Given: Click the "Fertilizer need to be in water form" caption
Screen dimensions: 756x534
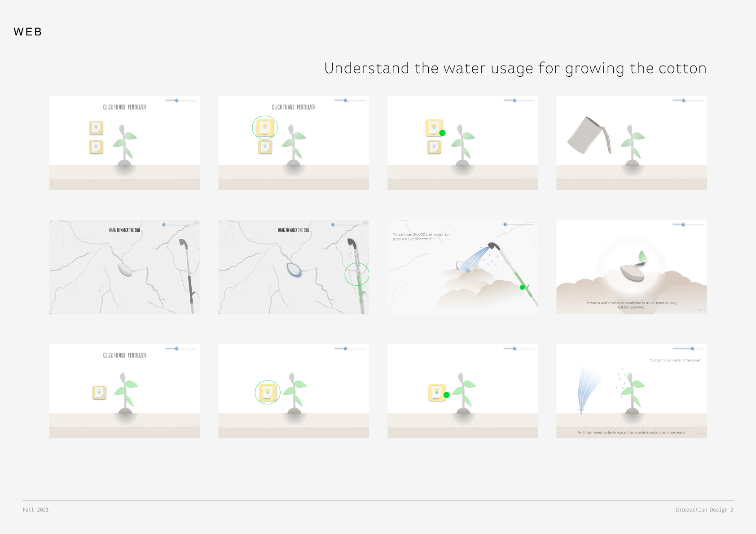Looking at the screenshot, I should (631, 433).
